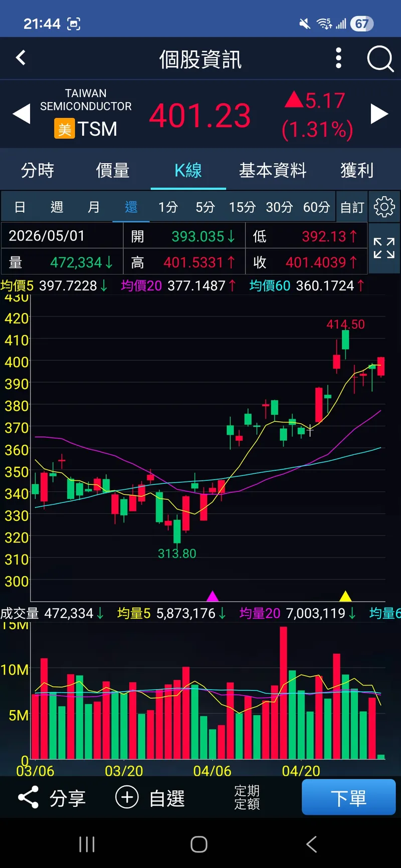Select 60分 interval
Viewport: 401px width, 868px height.
pyautogui.click(x=316, y=207)
